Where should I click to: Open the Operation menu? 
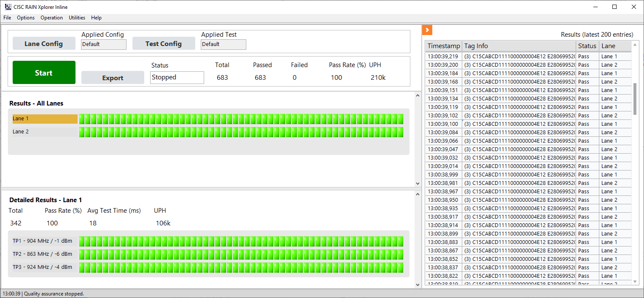click(51, 18)
